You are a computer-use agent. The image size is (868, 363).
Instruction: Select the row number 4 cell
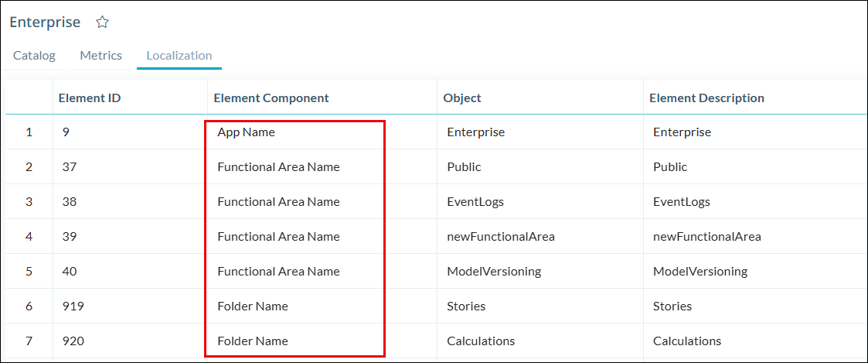tap(29, 237)
